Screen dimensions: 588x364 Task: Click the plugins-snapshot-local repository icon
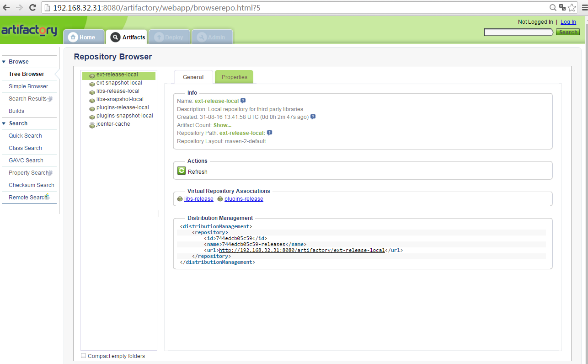point(92,117)
